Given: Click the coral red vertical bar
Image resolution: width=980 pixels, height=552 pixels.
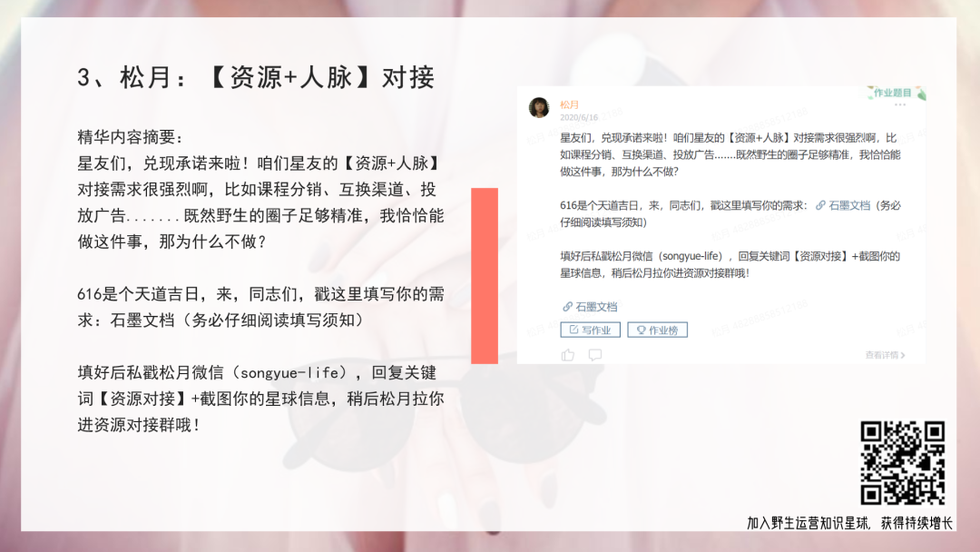Looking at the screenshot, I should 485,276.
